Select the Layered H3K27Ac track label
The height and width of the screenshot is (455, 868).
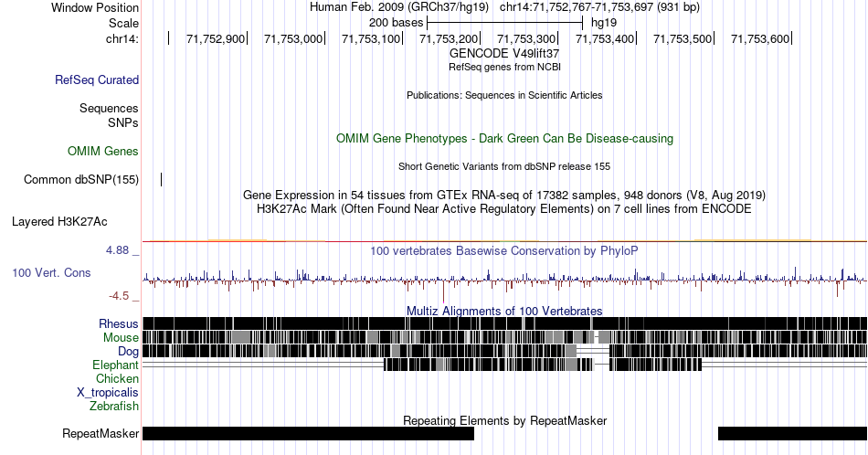[x=59, y=221]
